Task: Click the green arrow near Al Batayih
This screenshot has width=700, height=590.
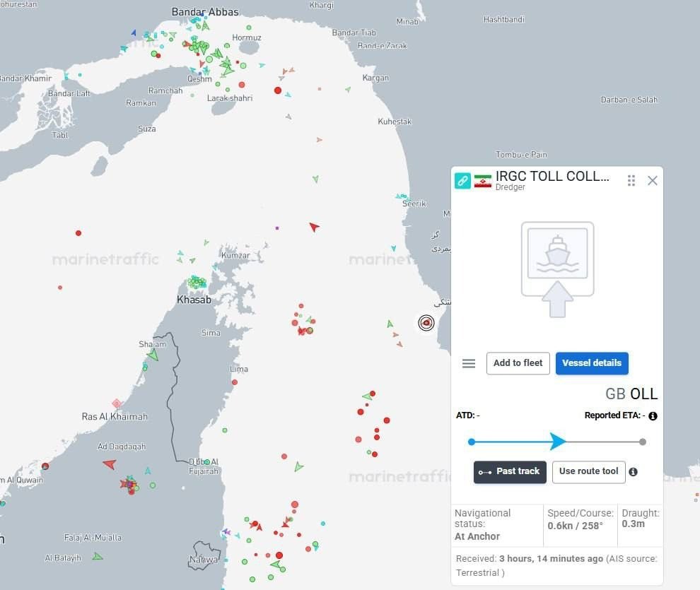Action: pyautogui.click(x=98, y=556)
